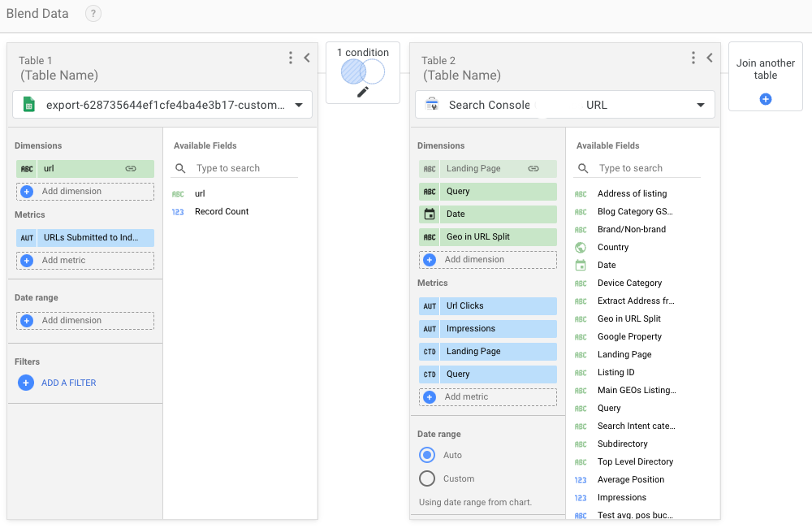The height and width of the screenshot is (528, 812).
Task: Collapse Table 2 panel with chevron
Action: (x=710, y=58)
